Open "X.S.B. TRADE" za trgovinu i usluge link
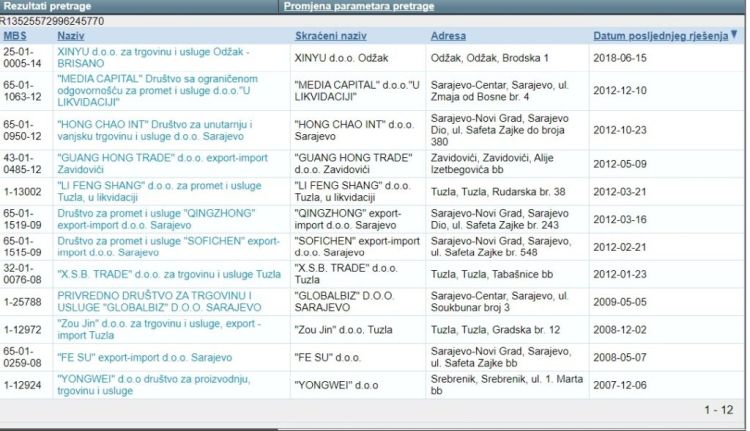Viewport: 750px width, 431px height. 169,275
